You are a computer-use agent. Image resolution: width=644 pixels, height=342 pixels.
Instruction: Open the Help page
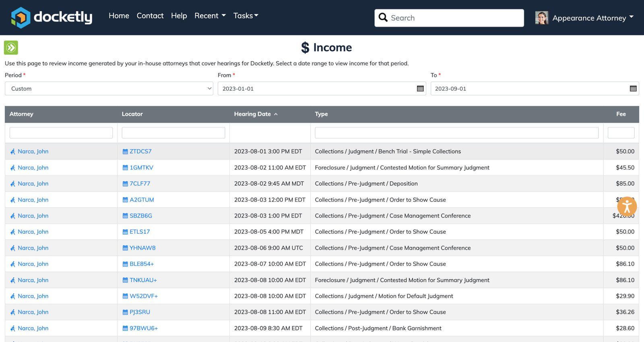tap(179, 16)
